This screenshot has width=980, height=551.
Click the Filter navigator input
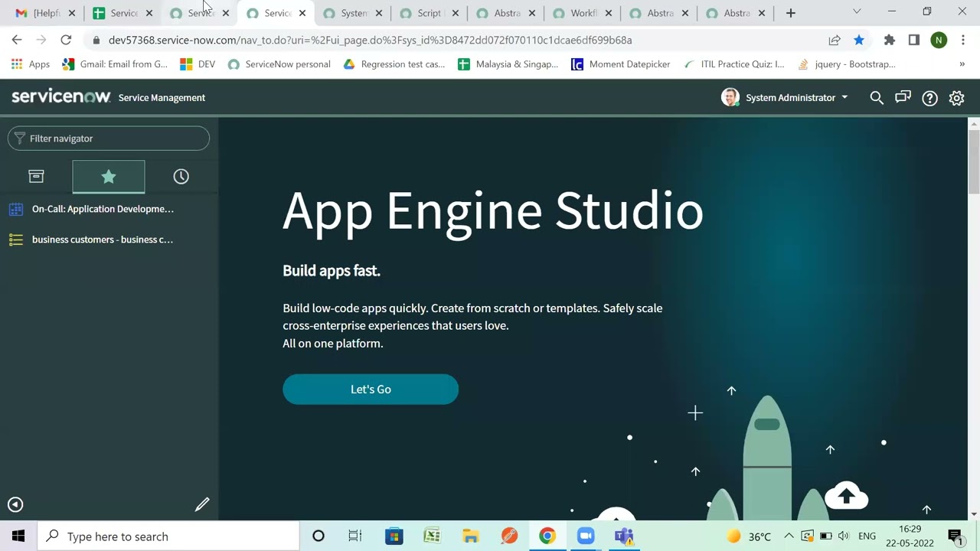(109, 139)
